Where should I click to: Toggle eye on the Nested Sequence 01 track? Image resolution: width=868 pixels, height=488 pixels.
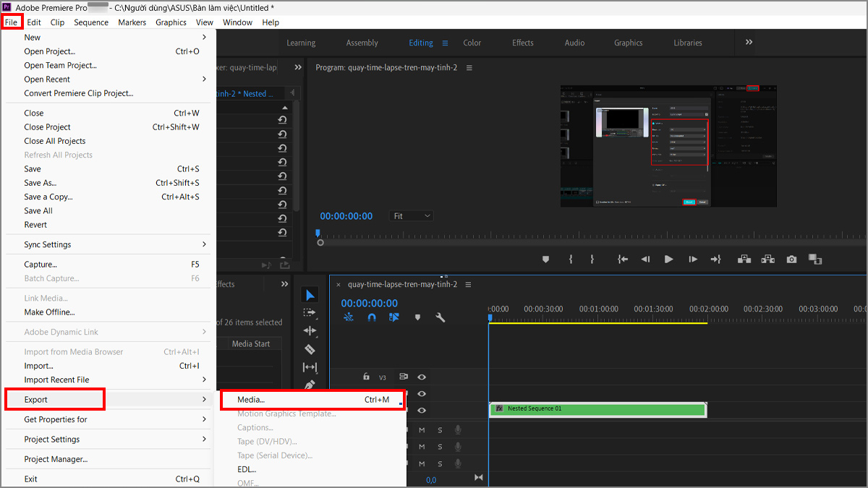point(421,411)
